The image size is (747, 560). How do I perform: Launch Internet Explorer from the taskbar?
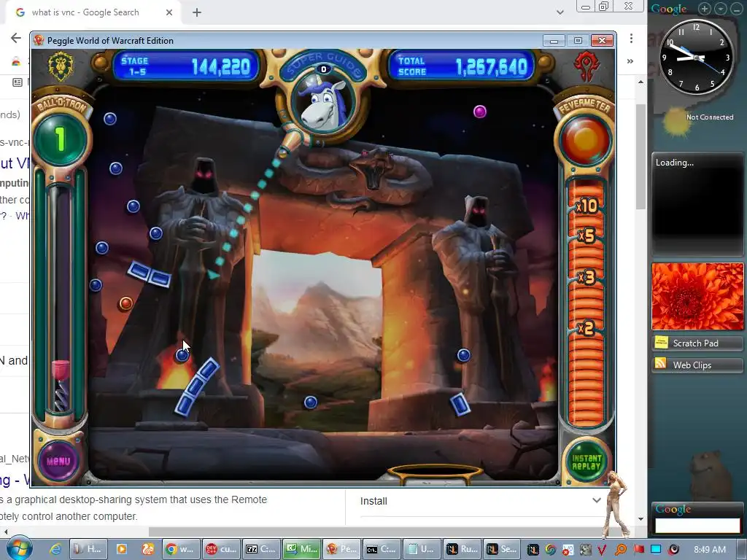[x=55, y=549]
